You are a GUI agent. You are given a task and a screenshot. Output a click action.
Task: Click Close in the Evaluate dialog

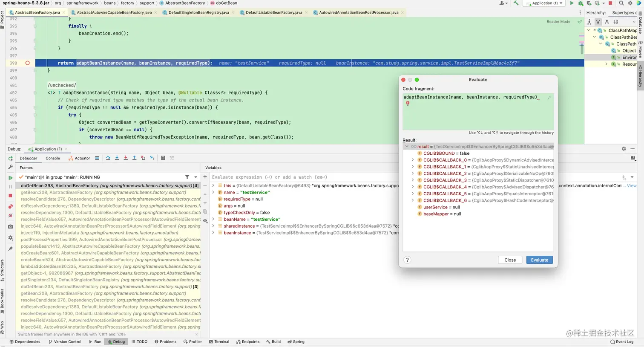510,260
